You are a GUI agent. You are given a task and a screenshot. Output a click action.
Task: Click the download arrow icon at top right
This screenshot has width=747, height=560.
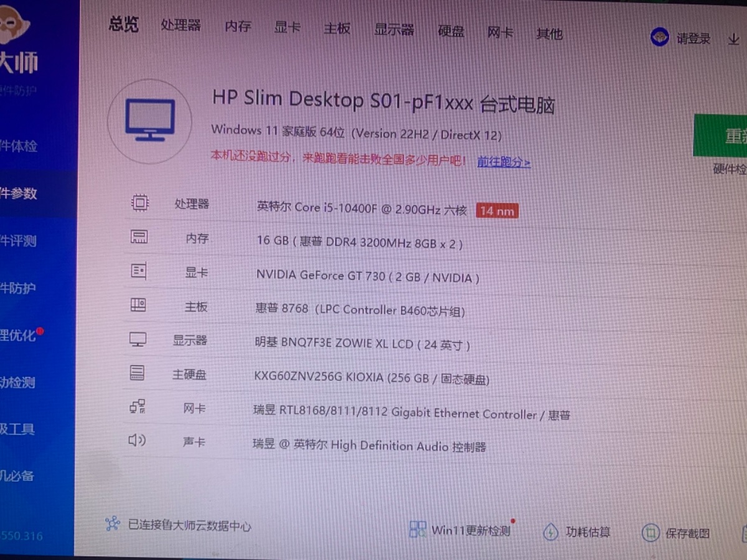[733, 39]
